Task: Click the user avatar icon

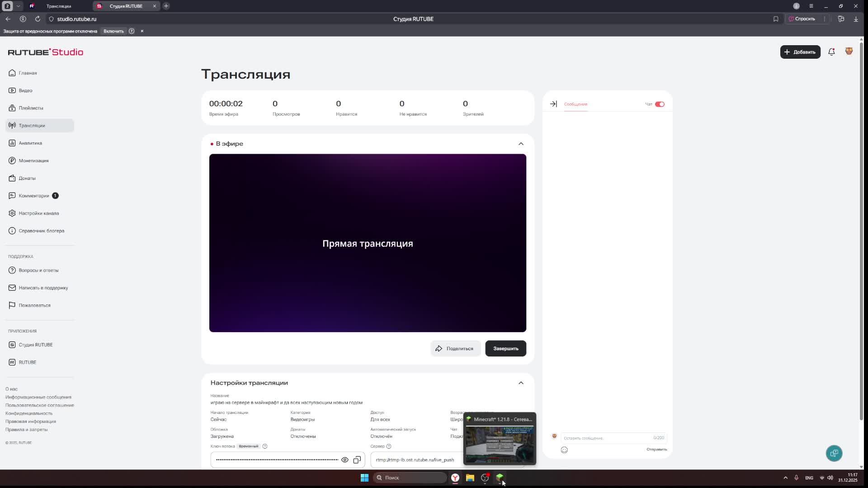Action: pyautogui.click(x=849, y=52)
